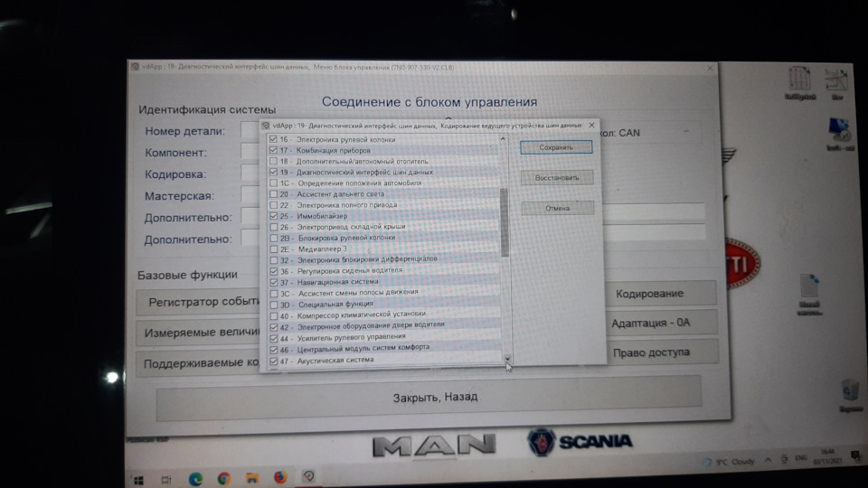Uncheck 16 - Электроника рулевой колонки
The image size is (868, 488).
(273, 139)
